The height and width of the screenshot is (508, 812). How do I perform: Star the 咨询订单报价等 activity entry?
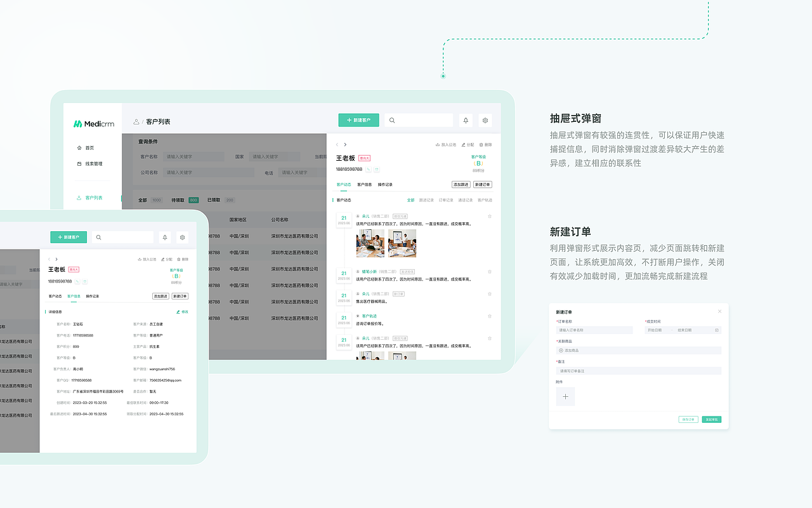click(x=490, y=316)
